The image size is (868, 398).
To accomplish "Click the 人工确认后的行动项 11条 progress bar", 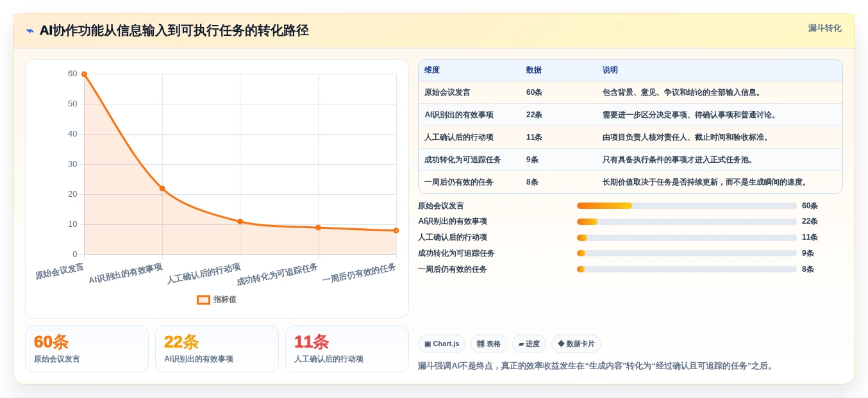I will pos(687,238).
